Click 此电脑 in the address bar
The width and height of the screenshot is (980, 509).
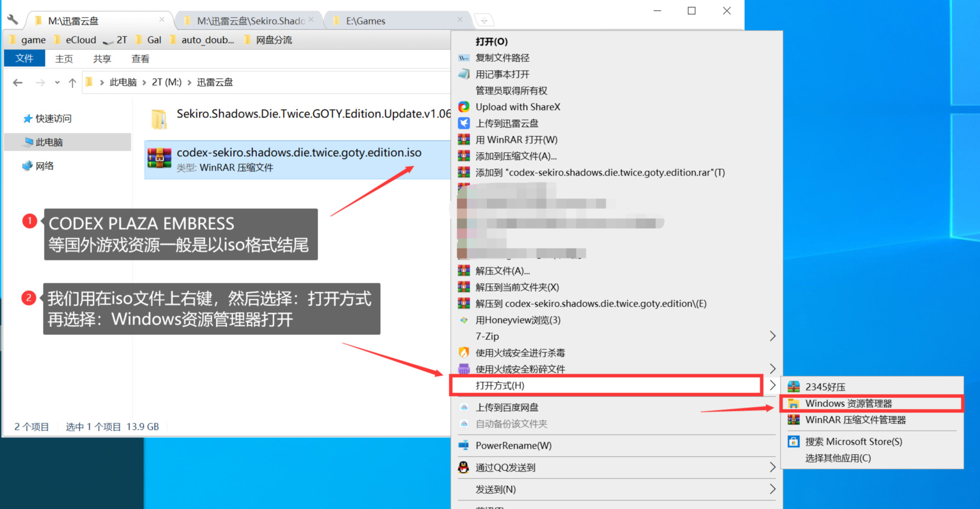point(123,82)
